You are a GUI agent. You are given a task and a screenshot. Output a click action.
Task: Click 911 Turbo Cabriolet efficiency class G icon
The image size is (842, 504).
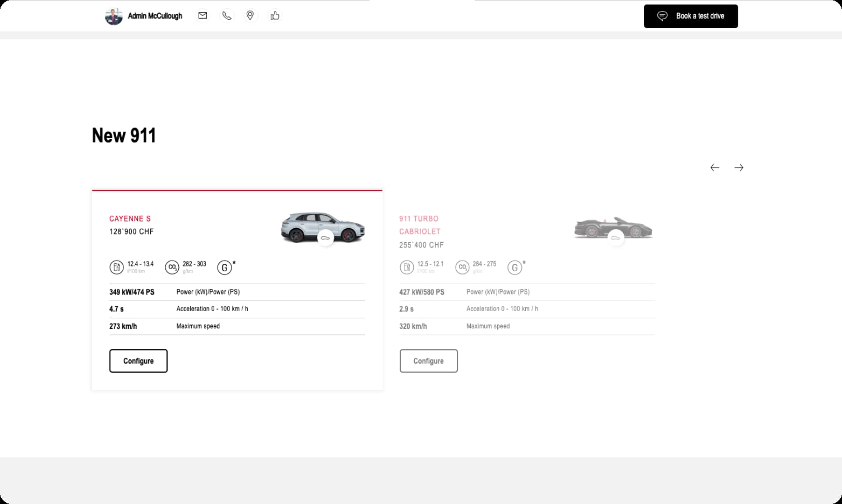514,268
